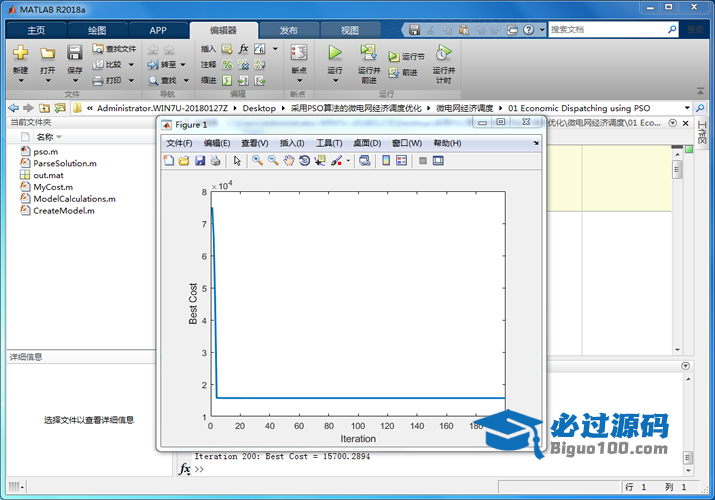The image size is (715, 500).
Task: Click the Find magnifier in the ribbon
Action: point(153,81)
